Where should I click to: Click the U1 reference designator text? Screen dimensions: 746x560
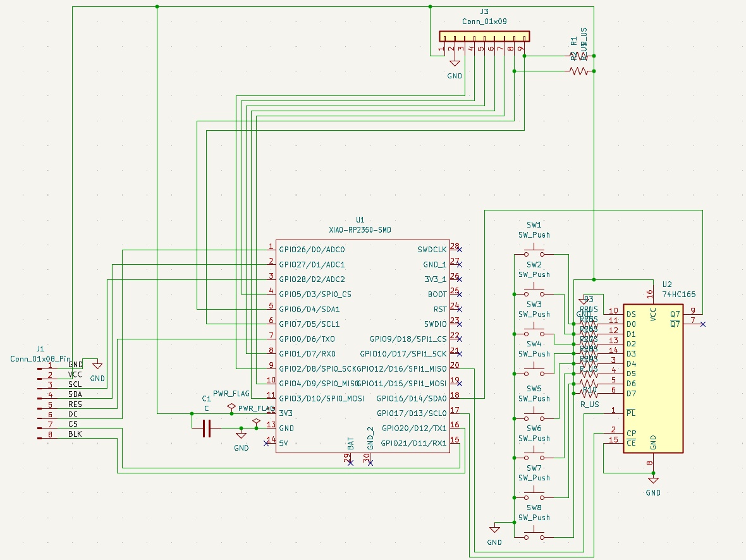coord(360,220)
